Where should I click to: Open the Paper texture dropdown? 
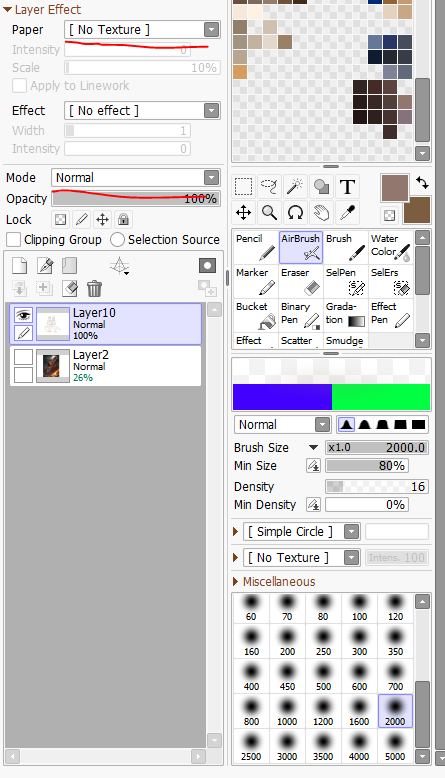pyautogui.click(x=211, y=30)
